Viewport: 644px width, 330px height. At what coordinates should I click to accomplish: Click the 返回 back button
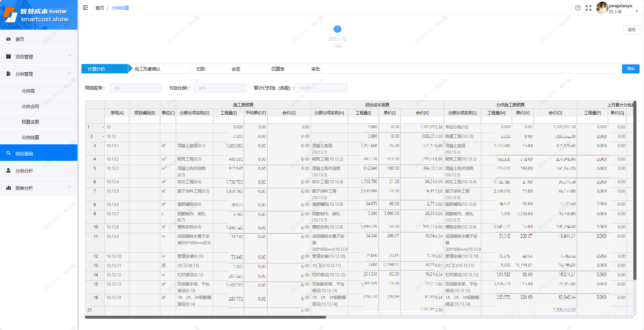(x=631, y=30)
